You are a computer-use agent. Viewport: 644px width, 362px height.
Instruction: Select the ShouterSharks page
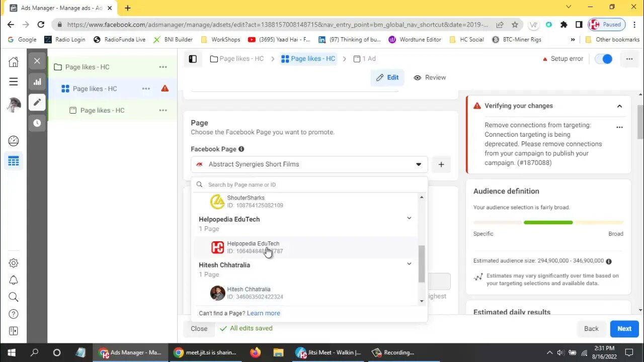coord(306,202)
